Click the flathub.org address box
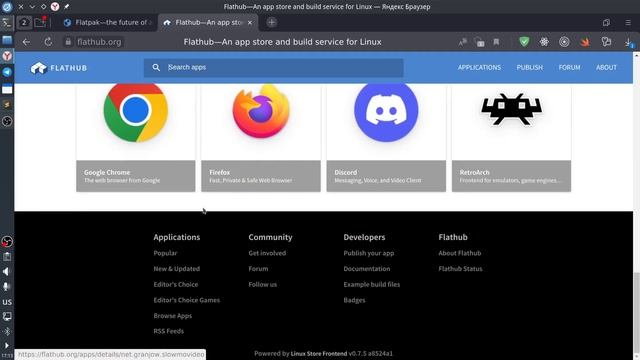 [99, 42]
